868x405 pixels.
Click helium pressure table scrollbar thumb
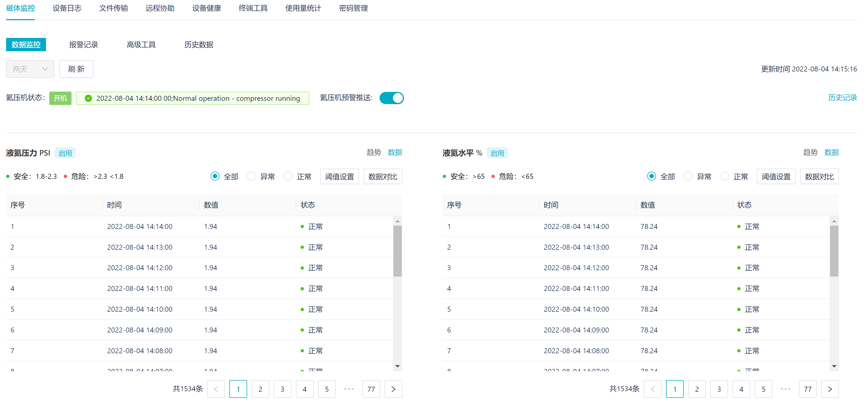pos(397,251)
